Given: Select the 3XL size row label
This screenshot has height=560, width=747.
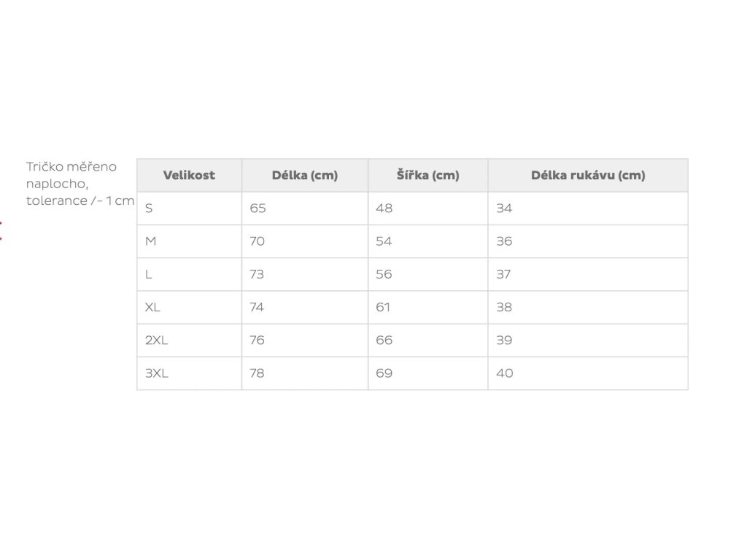Looking at the screenshot, I should click(157, 373).
